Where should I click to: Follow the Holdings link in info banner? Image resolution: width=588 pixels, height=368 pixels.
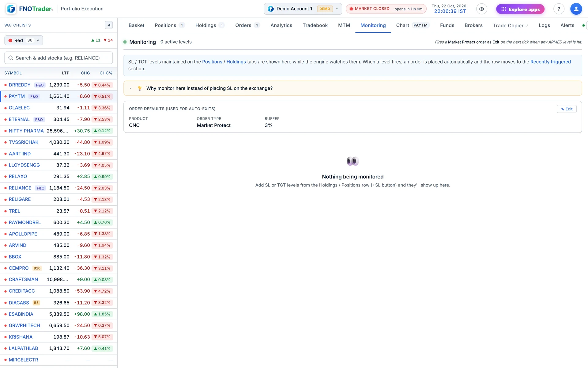pyautogui.click(x=236, y=62)
